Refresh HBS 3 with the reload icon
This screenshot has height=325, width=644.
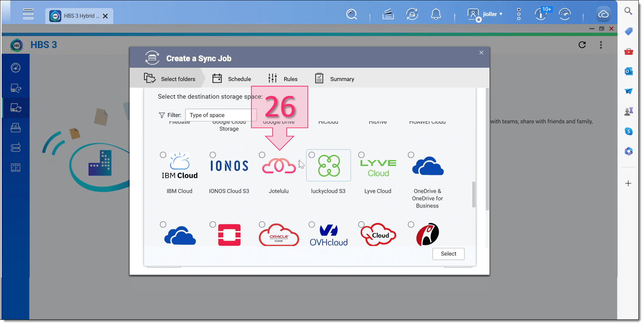[582, 45]
